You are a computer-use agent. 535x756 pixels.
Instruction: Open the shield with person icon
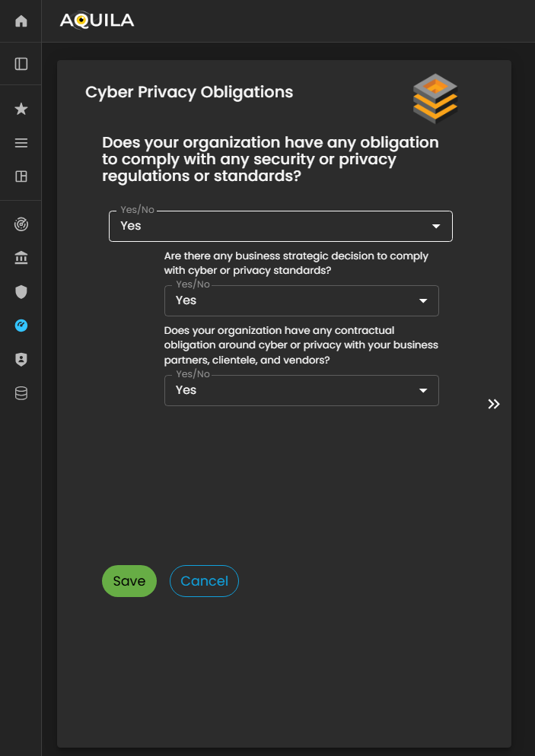click(21, 360)
